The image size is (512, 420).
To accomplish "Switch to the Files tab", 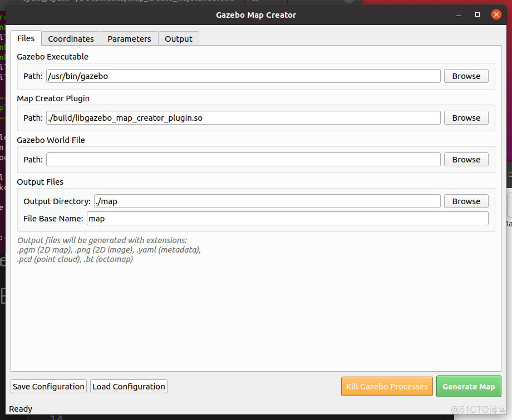I will click(x=26, y=38).
